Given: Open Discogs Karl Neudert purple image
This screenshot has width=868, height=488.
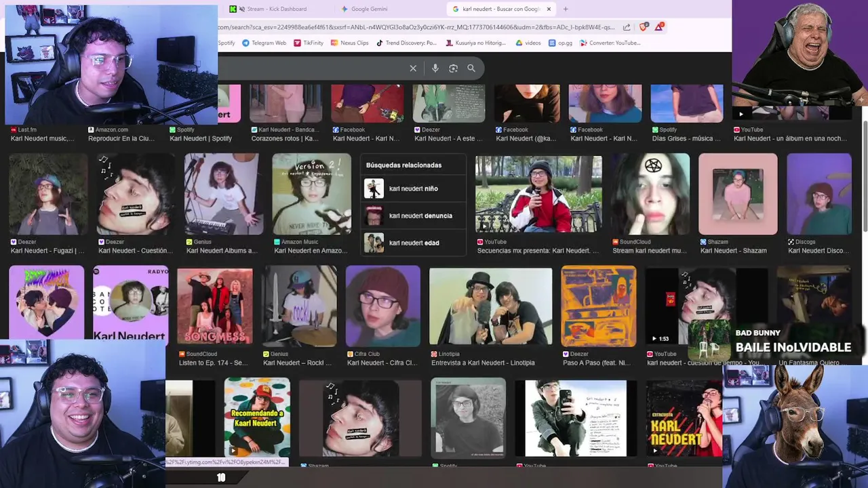Looking at the screenshot, I should click(818, 194).
